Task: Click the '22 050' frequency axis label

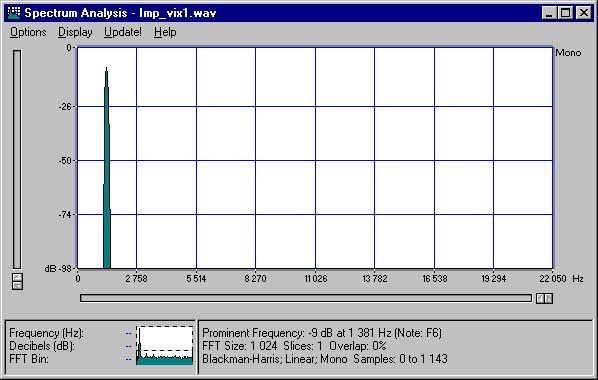Action: pyautogui.click(x=553, y=279)
